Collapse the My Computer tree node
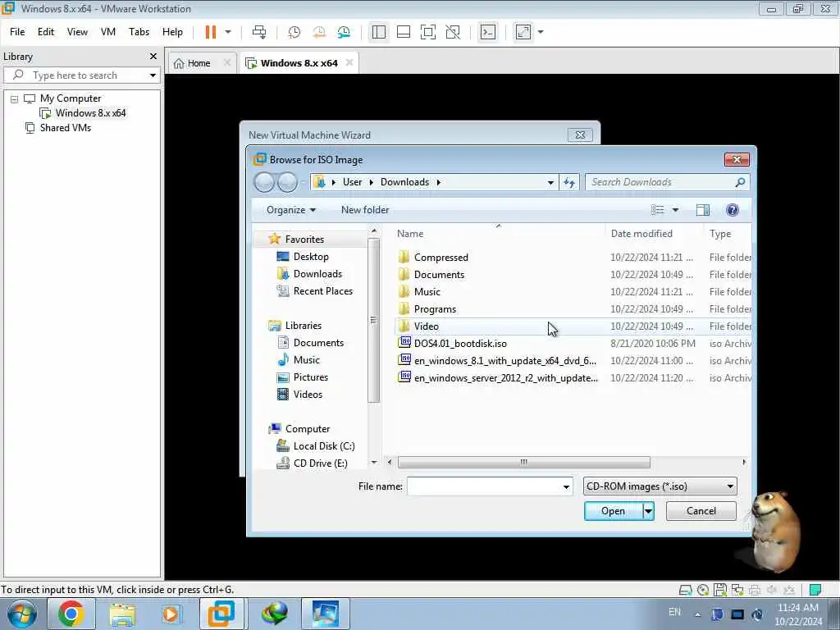840x630 pixels. [15, 99]
